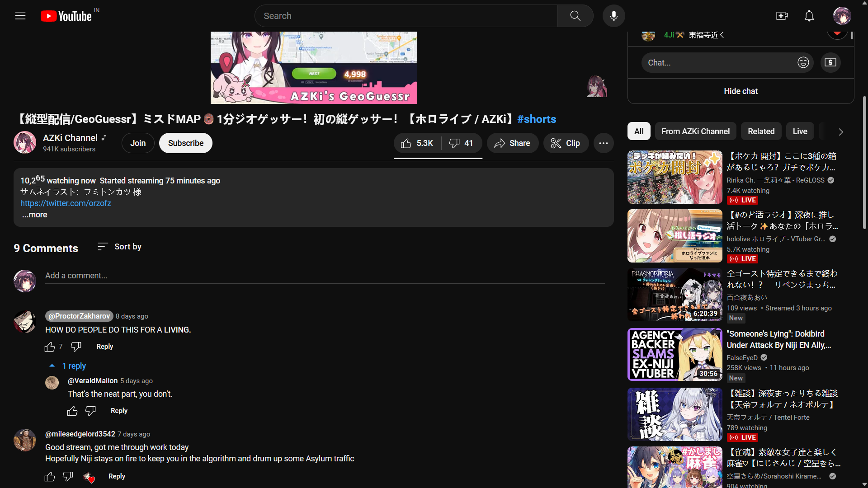Select the Related filter chip
Screen dimensions: 868x488
761,131
